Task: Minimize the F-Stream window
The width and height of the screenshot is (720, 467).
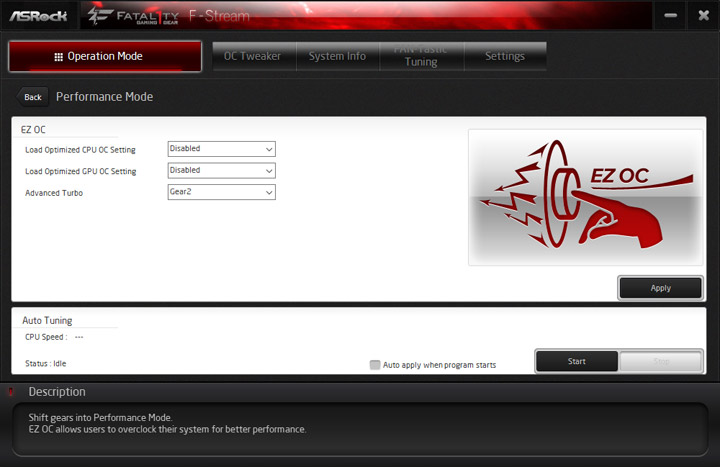Action: pyautogui.click(x=670, y=15)
